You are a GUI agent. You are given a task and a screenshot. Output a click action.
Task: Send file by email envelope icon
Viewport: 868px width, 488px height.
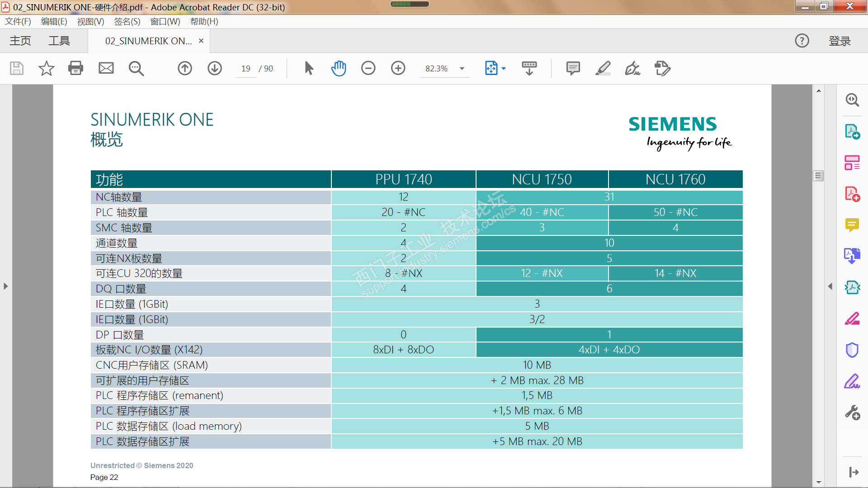tap(106, 68)
